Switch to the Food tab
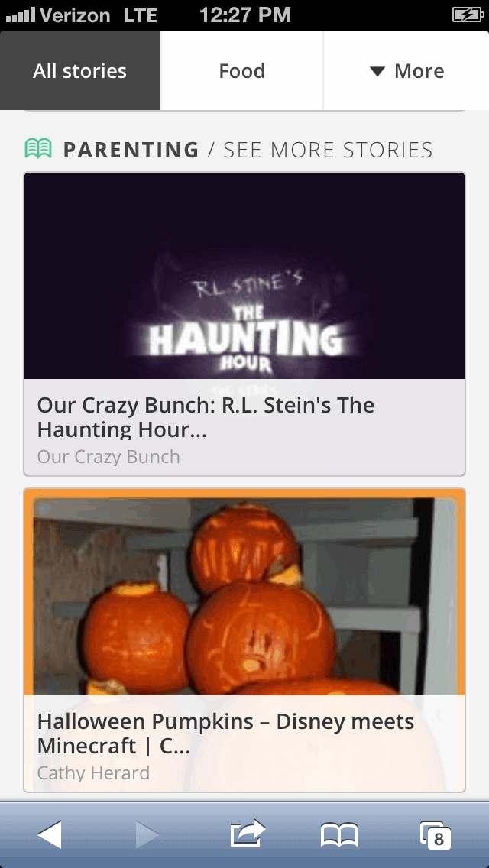The height and width of the screenshot is (868, 489). click(242, 70)
